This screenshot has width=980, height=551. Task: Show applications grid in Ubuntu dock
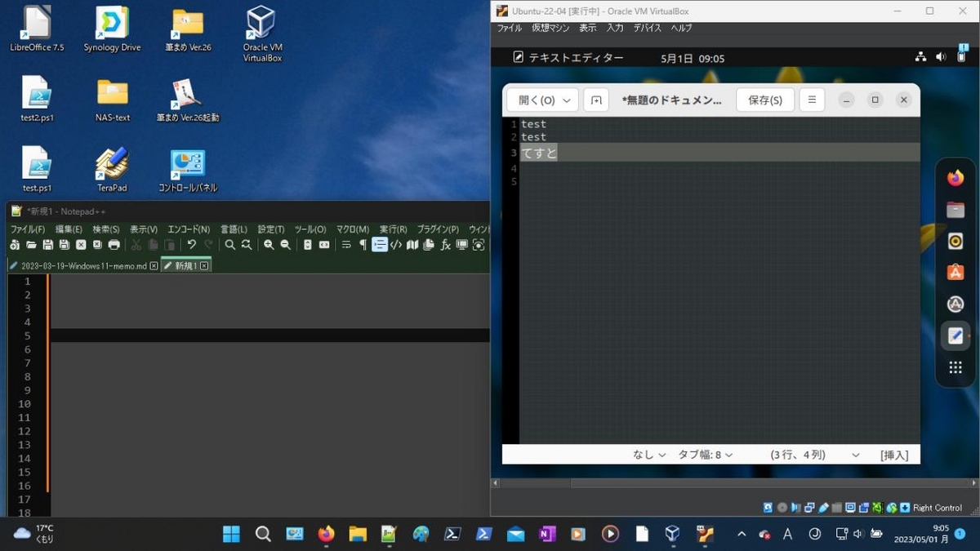point(955,368)
